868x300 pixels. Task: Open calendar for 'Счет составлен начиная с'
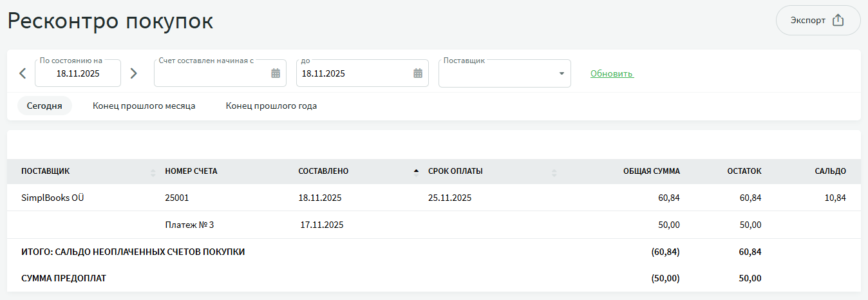[x=276, y=73]
